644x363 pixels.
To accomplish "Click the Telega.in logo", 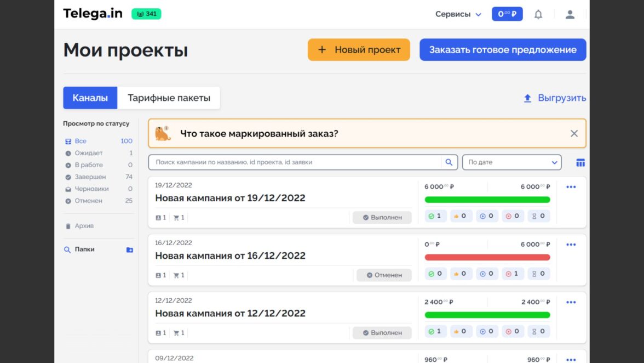I will pyautogui.click(x=93, y=14).
